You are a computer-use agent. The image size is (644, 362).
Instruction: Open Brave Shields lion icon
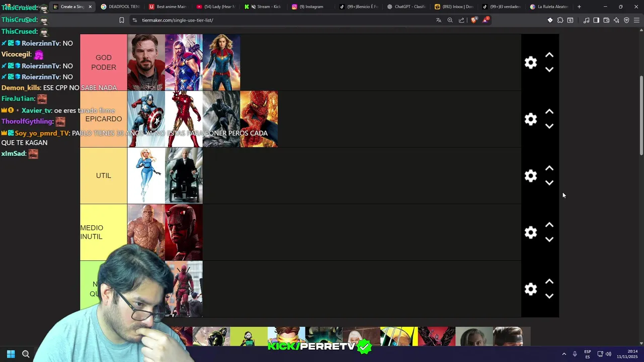[x=473, y=20]
